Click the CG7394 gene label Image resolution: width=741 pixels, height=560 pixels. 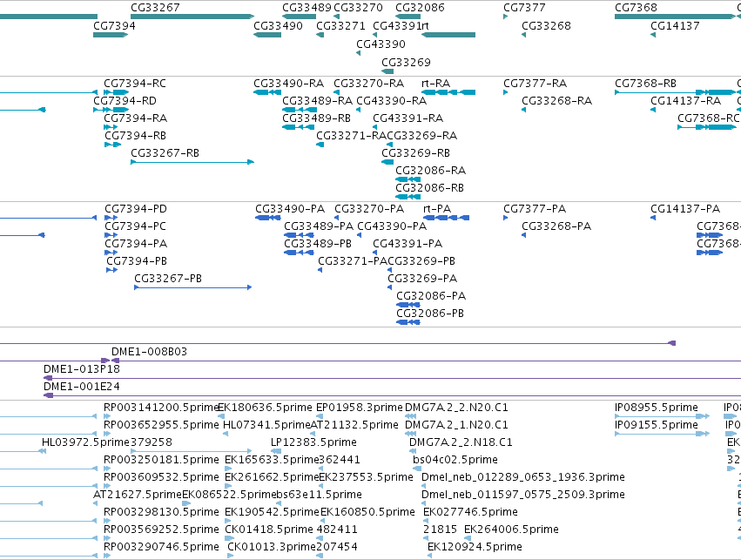pyautogui.click(x=114, y=26)
